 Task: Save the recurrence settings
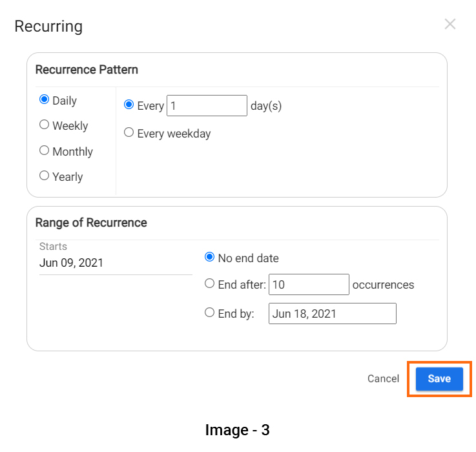(439, 379)
